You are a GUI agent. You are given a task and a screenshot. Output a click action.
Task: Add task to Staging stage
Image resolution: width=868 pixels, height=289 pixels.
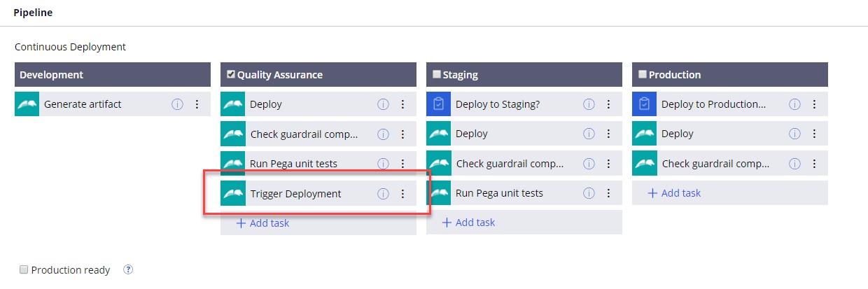[468, 223]
